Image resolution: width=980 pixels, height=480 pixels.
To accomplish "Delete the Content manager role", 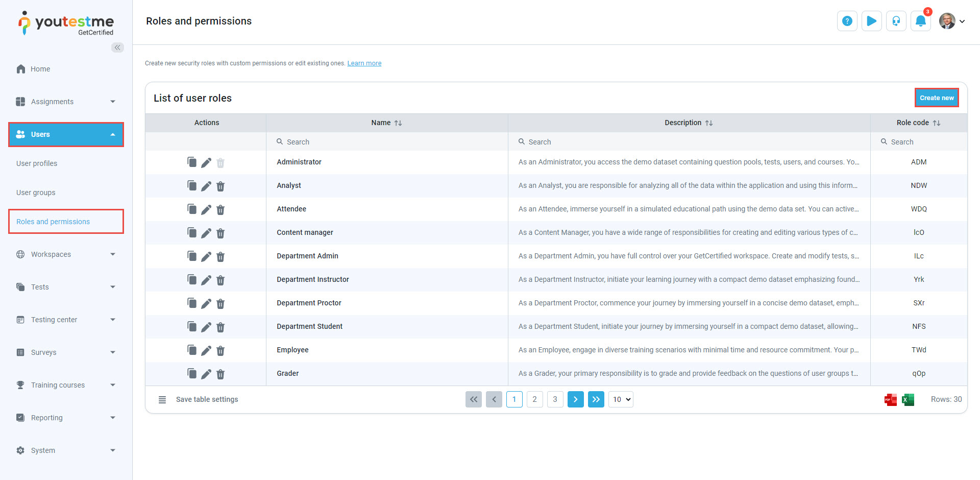I will [220, 233].
